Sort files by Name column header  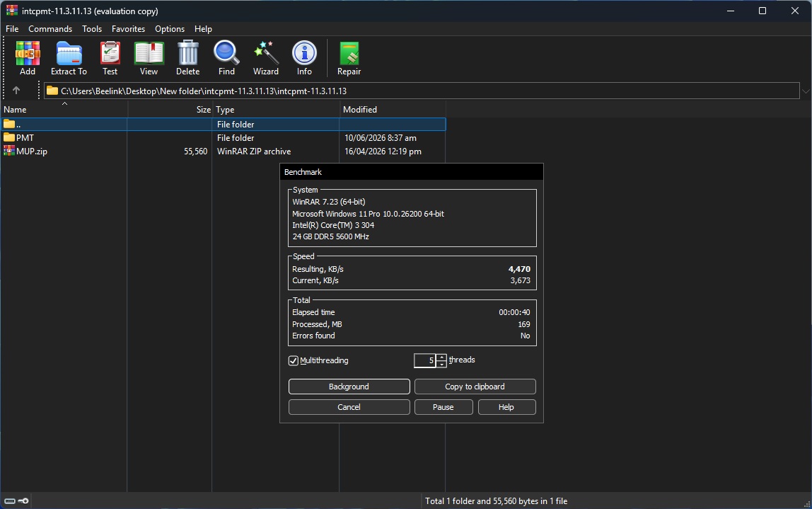[x=64, y=109]
